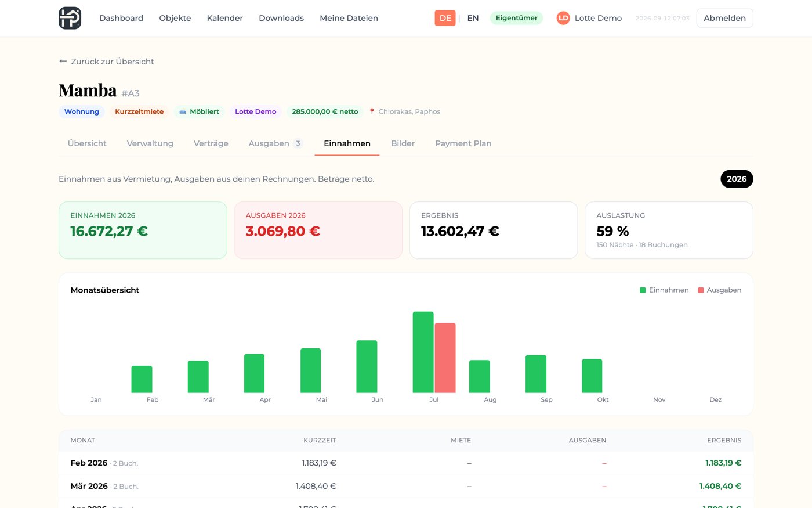Click the Abmelden button
Screen dimensions: 812x508
(x=724, y=18)
